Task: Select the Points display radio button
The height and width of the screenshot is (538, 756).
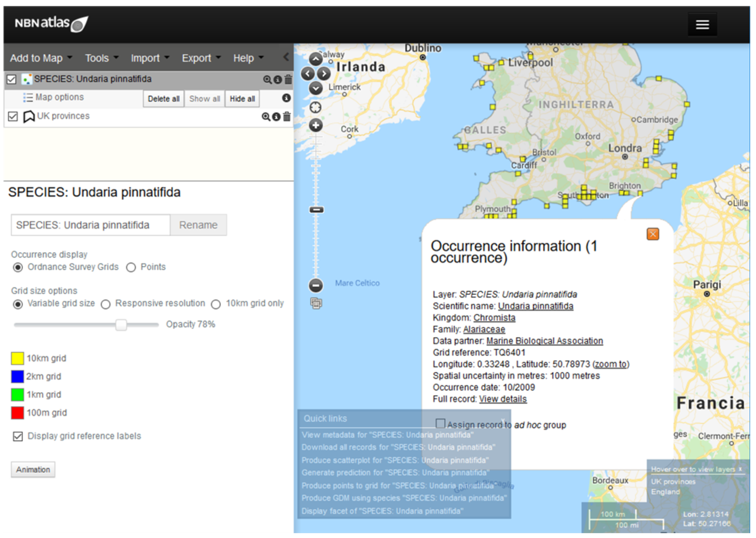Action: [131, 267]
